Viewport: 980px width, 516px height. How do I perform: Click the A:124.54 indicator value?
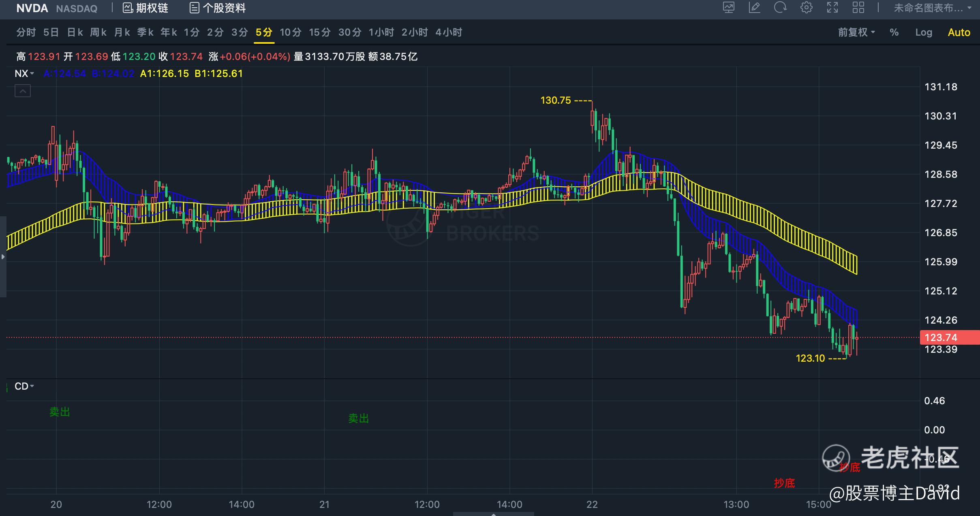point(64,74)
